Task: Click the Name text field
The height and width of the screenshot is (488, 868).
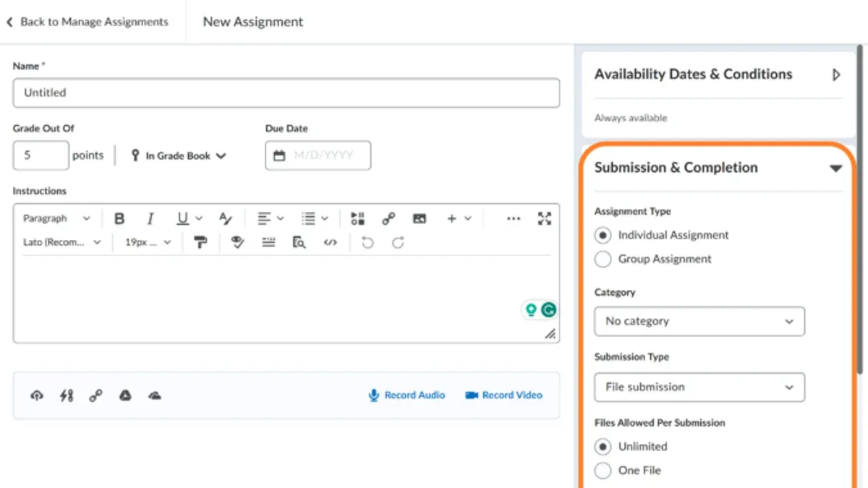Action: 286,93
